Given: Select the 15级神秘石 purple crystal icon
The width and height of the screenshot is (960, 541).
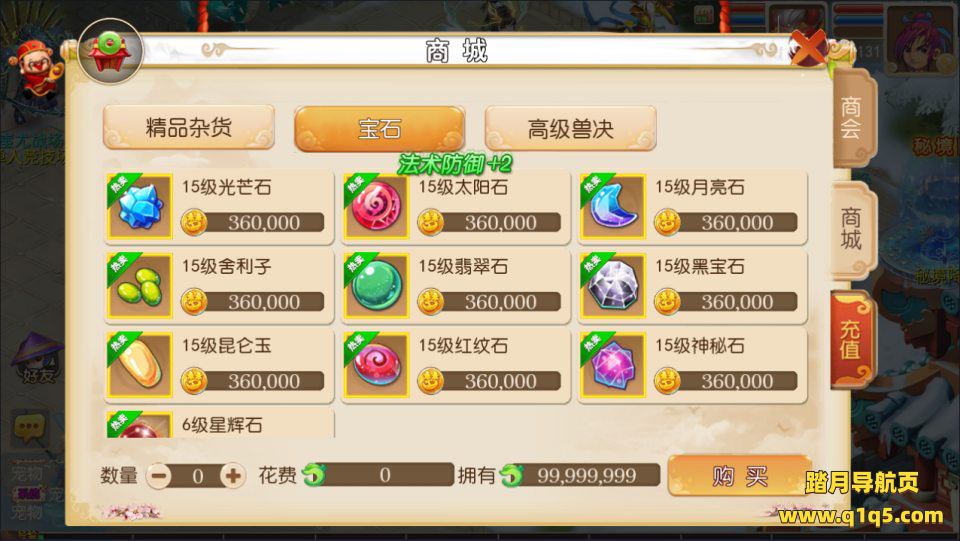Looking at the screenshot, I should (x=613, y=365).
